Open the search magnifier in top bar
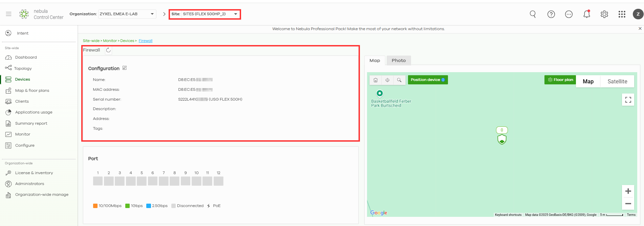 point(533,14)
